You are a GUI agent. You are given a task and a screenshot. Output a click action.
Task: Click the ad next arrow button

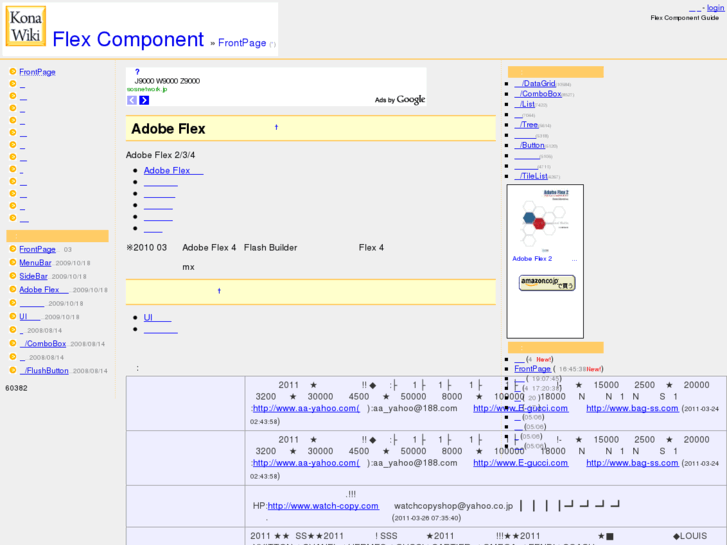144,100
